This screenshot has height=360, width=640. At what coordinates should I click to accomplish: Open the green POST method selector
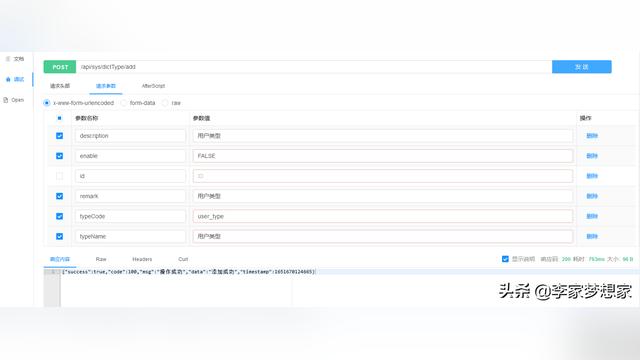pyautogui.click(x=60, y=67)
